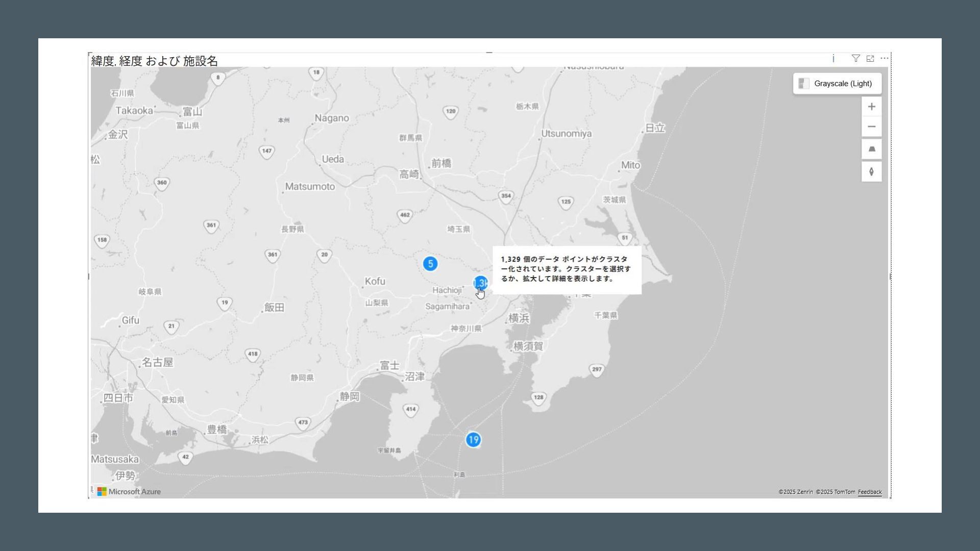Click the visual title 緯度, 経度 および 施設名
This screenshot has width=980, height=551.
tap(155, 61)
